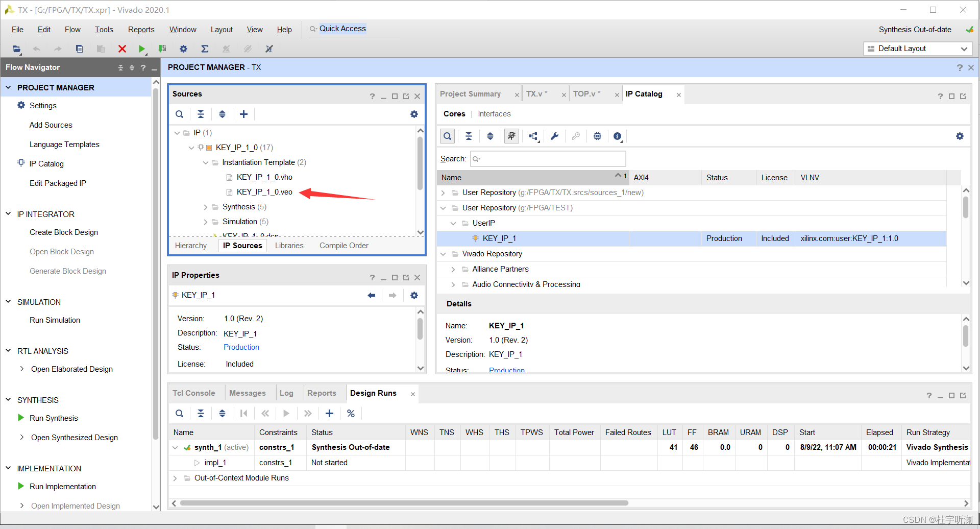
Task: Expand Open Synthesized Design item
Action: pos(21,437)
